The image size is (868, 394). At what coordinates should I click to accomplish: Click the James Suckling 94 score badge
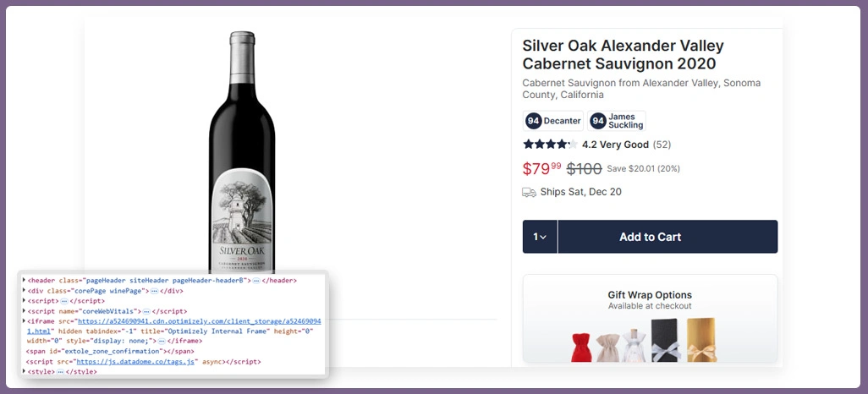click(617, 121)
